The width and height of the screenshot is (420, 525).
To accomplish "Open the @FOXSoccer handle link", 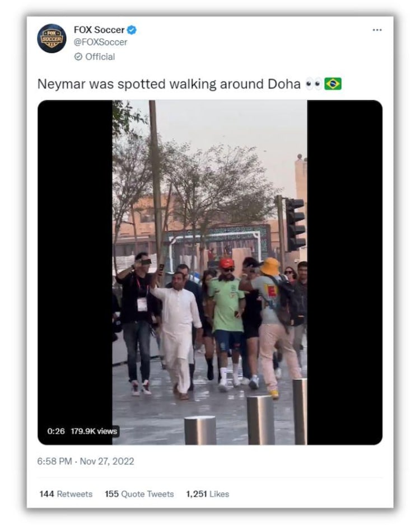I will pos(100,42).
